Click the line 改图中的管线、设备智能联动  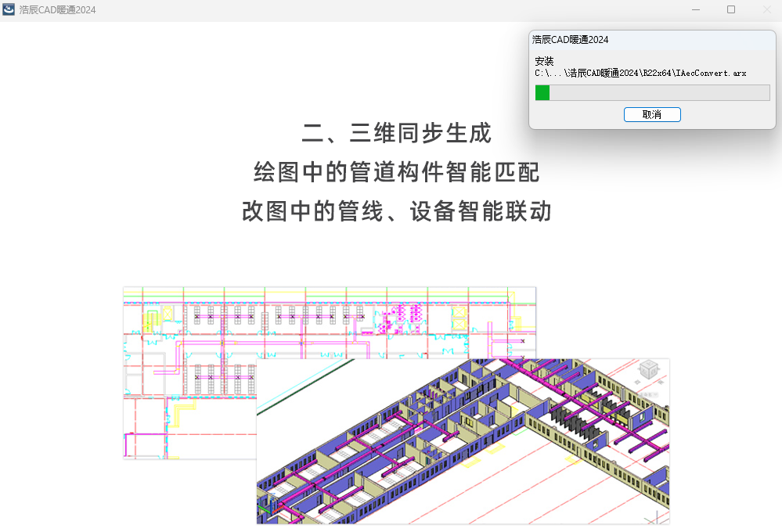tap(397, 211)
